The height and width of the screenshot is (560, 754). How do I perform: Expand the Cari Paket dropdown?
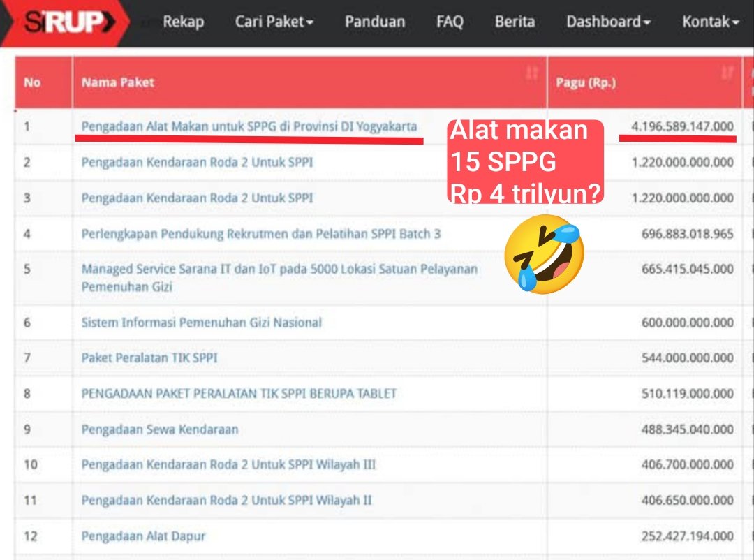coord(274,22)
